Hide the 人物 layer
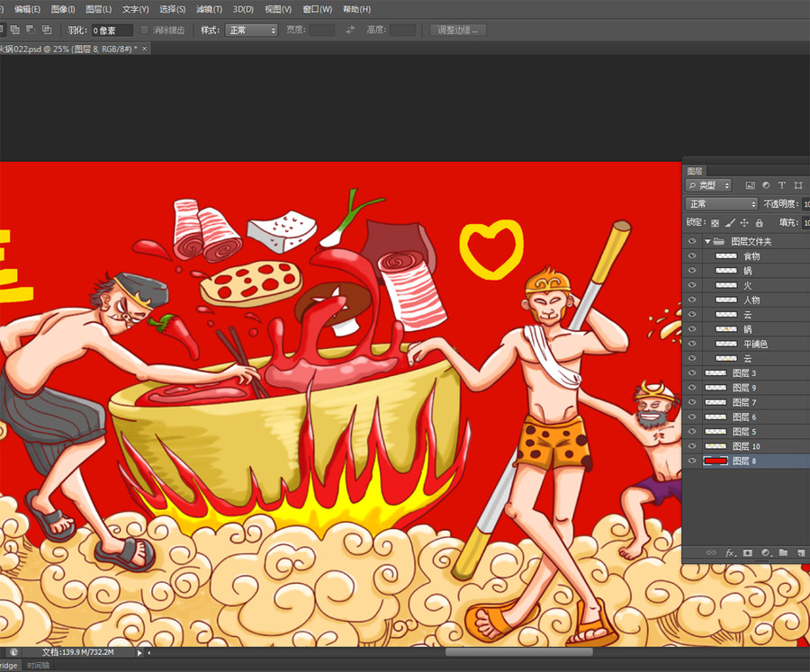 point(692,300)
